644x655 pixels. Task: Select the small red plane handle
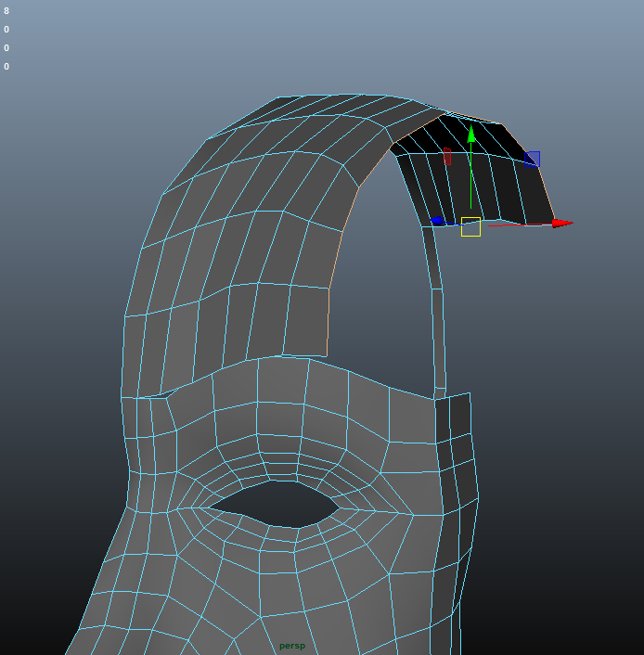(x=446, y=156)
